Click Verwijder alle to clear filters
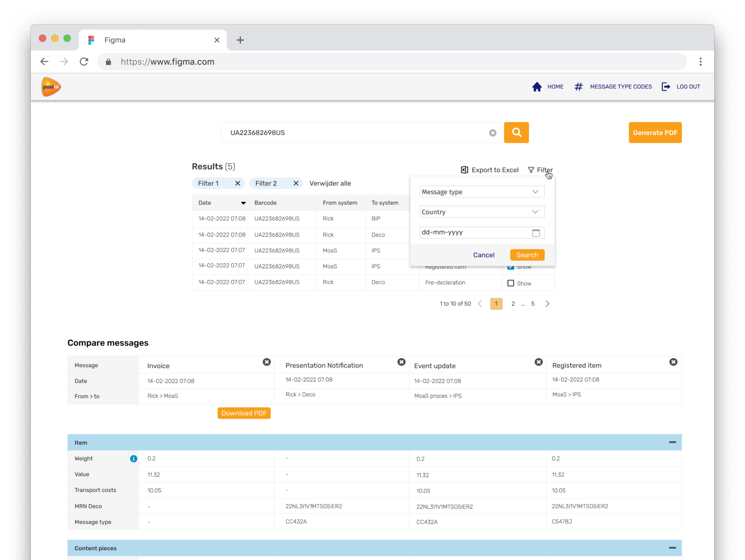 pos(330,183)
